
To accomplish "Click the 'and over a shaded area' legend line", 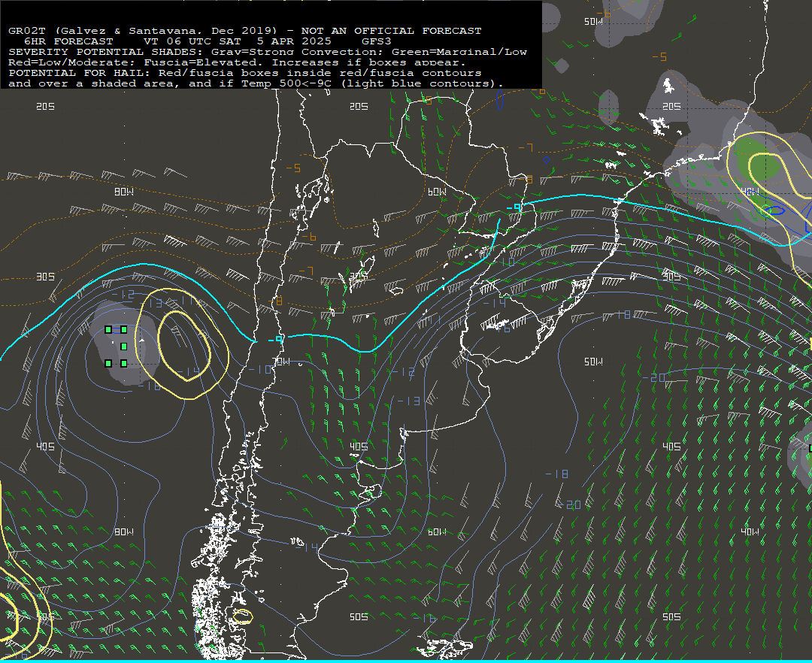I will [256, 83].
